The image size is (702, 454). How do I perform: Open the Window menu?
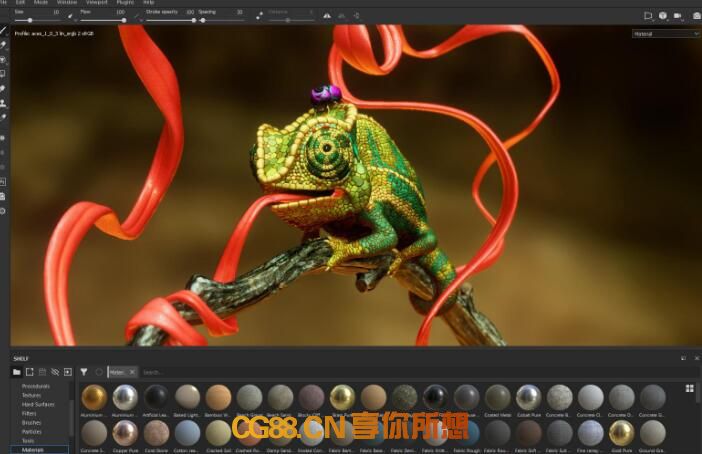click(67, 2)
